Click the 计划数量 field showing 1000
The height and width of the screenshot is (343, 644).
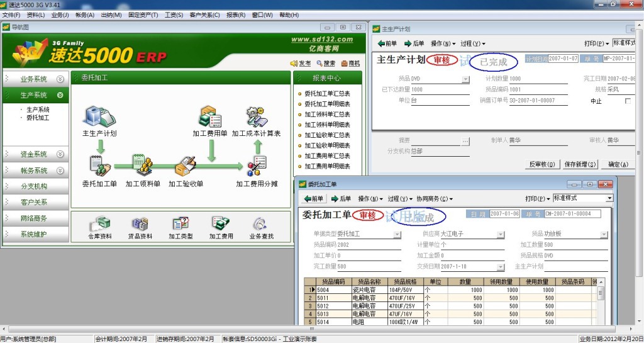point(538,79)
